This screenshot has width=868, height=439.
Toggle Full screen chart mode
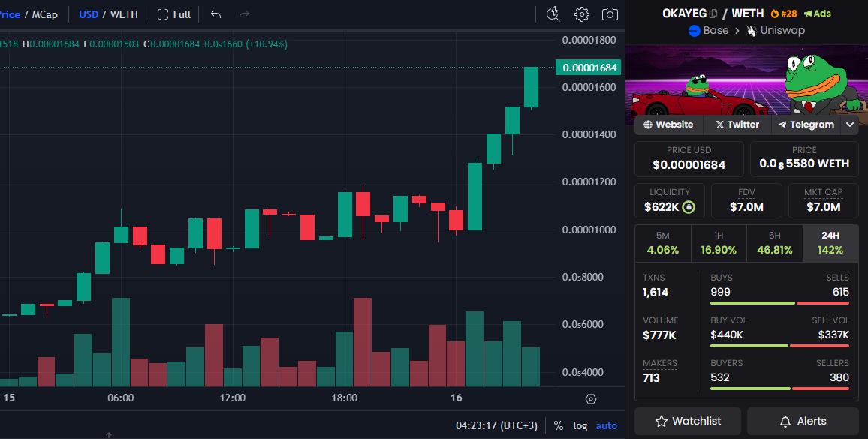point(173,14)
